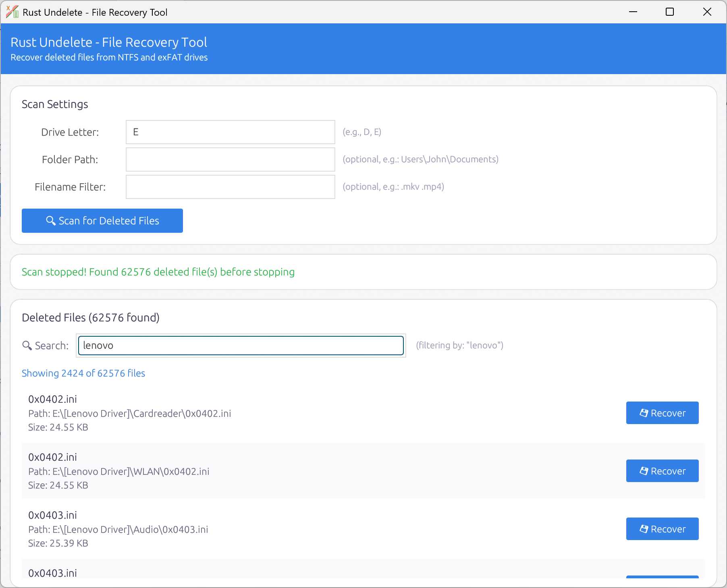This screenshot has height=588, width=727.
Task: Recover the Cardreader 0x0402.ini file
Action: 662,412
